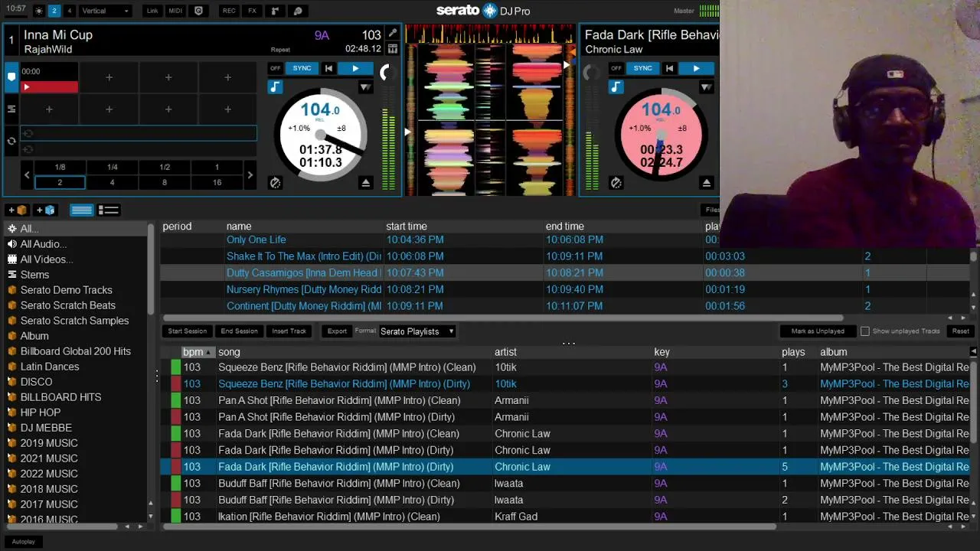
Task: Select the 16 beat loop size
Action: point(217,182)
